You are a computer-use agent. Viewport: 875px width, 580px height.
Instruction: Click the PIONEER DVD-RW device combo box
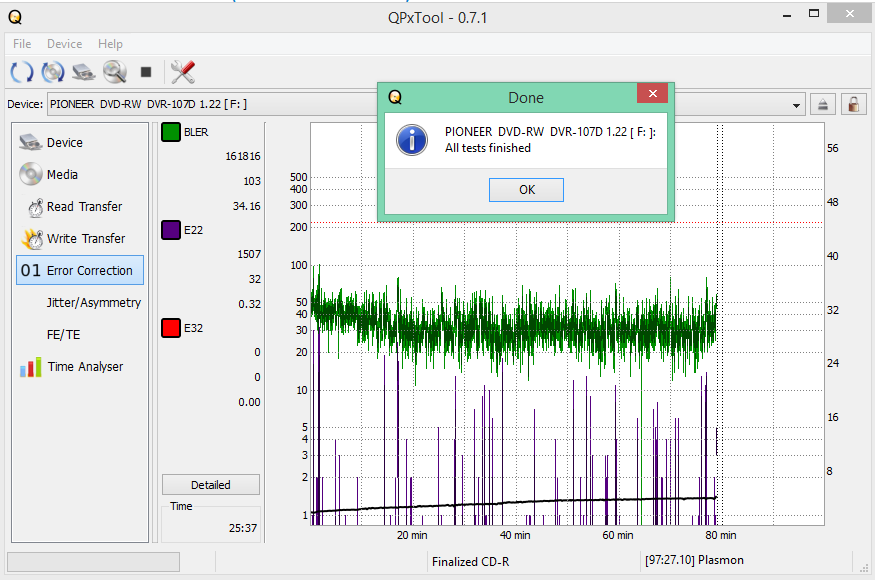tap(426, 104)
